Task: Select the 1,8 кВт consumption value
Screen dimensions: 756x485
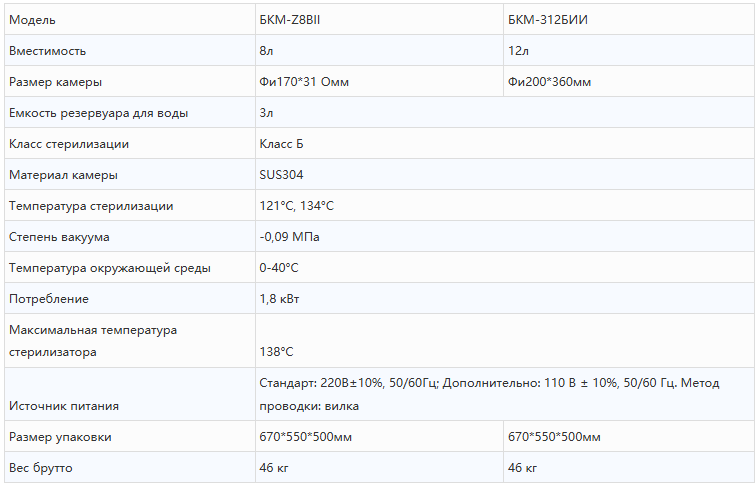Action: click(279, 299)
